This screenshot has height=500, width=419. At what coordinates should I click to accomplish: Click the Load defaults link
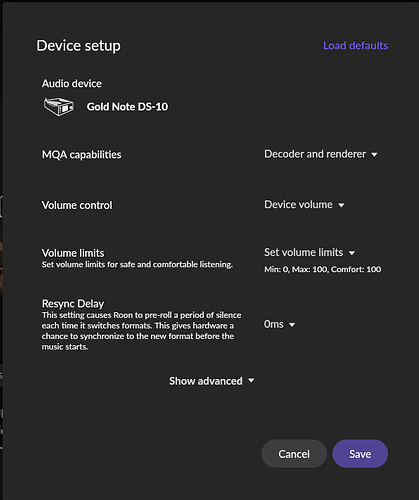tap(355, 45)
